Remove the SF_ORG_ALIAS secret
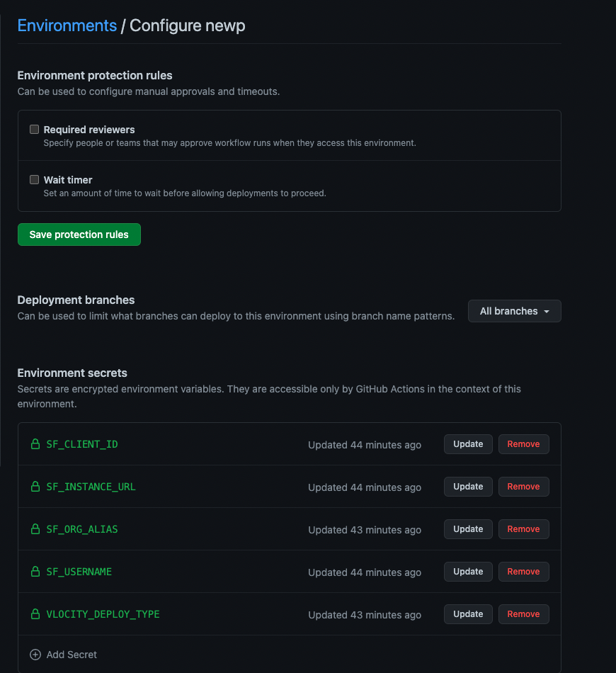Screen dimensions: 616x673 (523, 529)
